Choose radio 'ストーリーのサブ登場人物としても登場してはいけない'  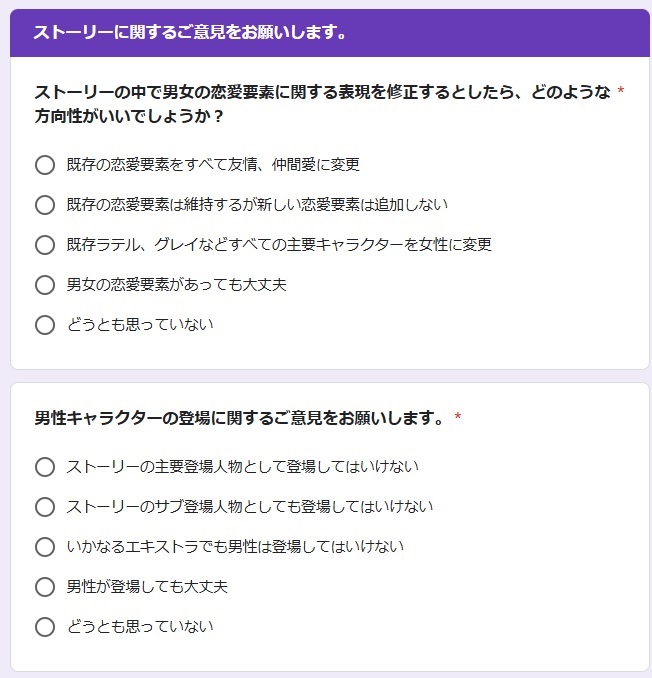[44, 507]
